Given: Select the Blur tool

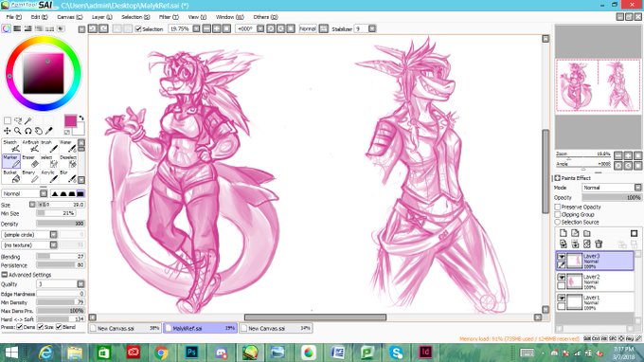Looking at the screenshot, I should coord(68,176).
